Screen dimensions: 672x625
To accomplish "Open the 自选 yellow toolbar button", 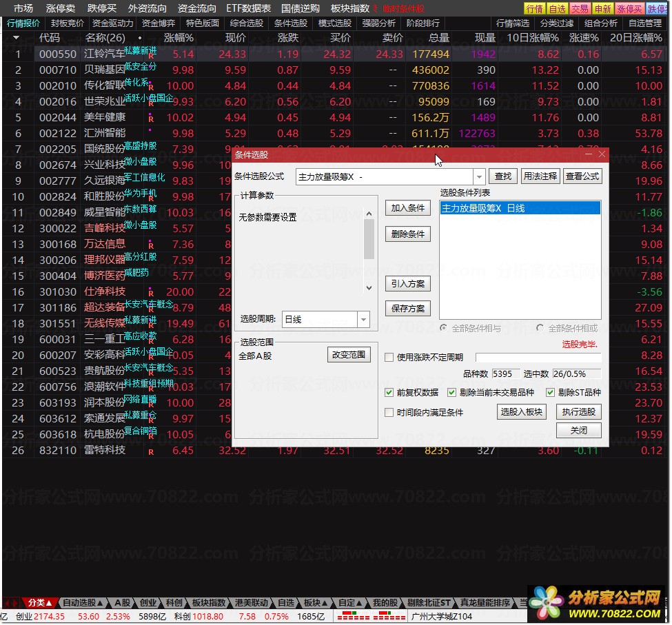I will click(557, 8).
